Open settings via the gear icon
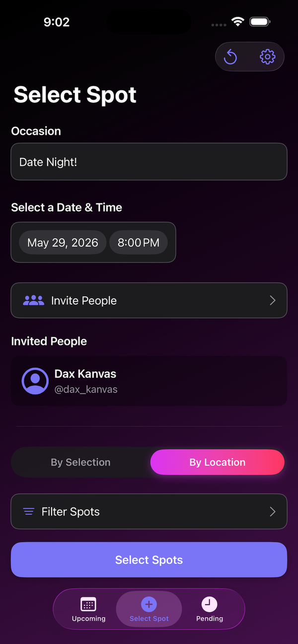This screenshot has width=298, height=644. 267,57
